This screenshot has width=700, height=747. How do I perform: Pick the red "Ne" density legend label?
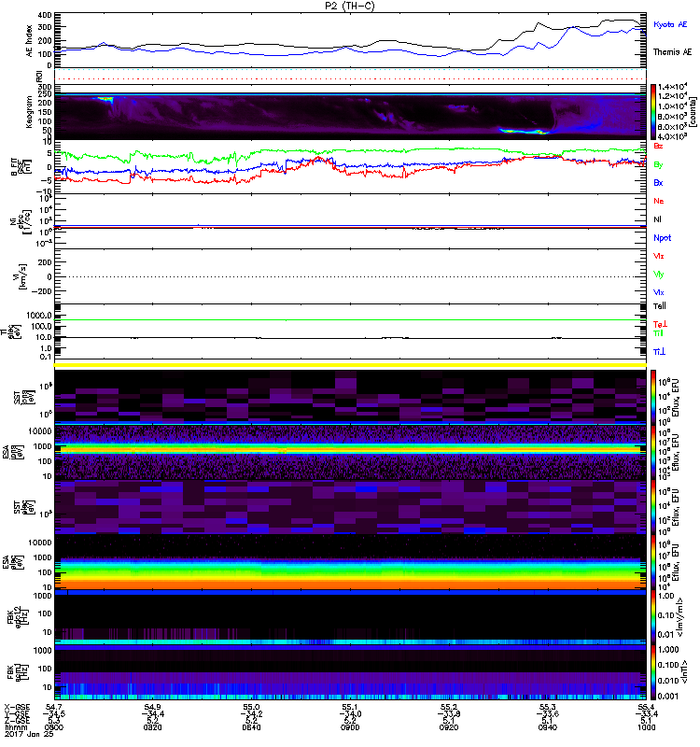(x=659, y=201)
